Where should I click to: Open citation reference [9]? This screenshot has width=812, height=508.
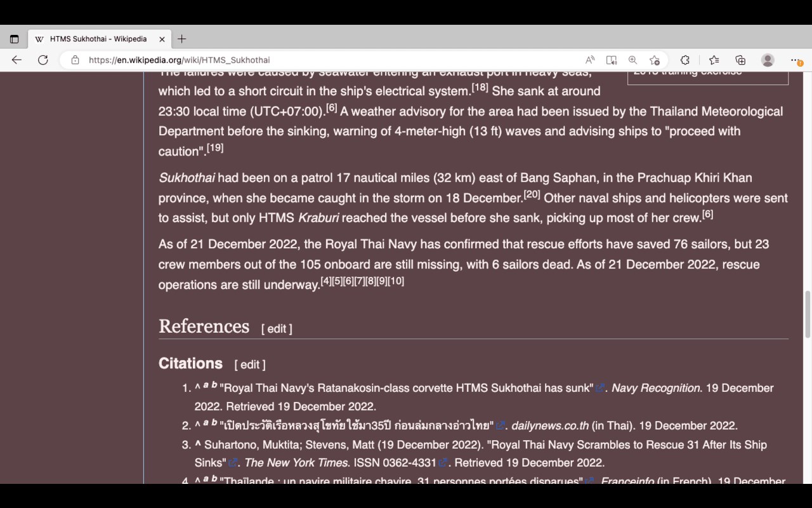coord(381,281)
